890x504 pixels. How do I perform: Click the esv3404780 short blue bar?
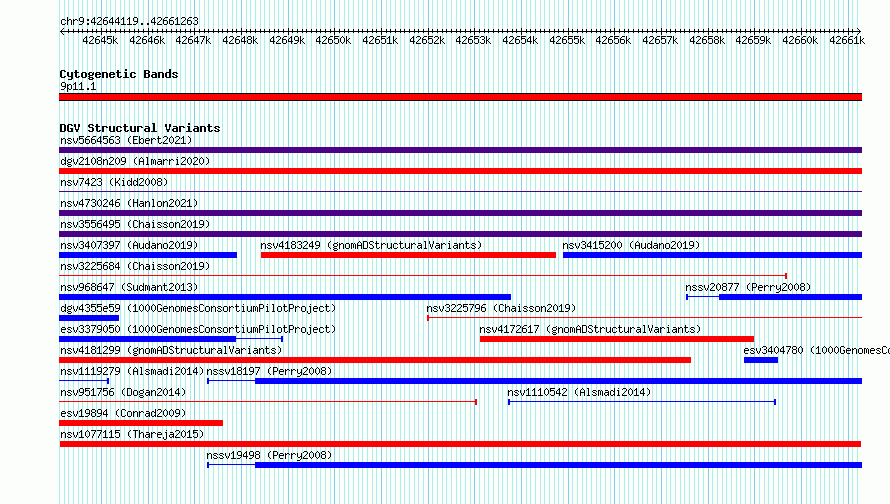coord(761,360)
